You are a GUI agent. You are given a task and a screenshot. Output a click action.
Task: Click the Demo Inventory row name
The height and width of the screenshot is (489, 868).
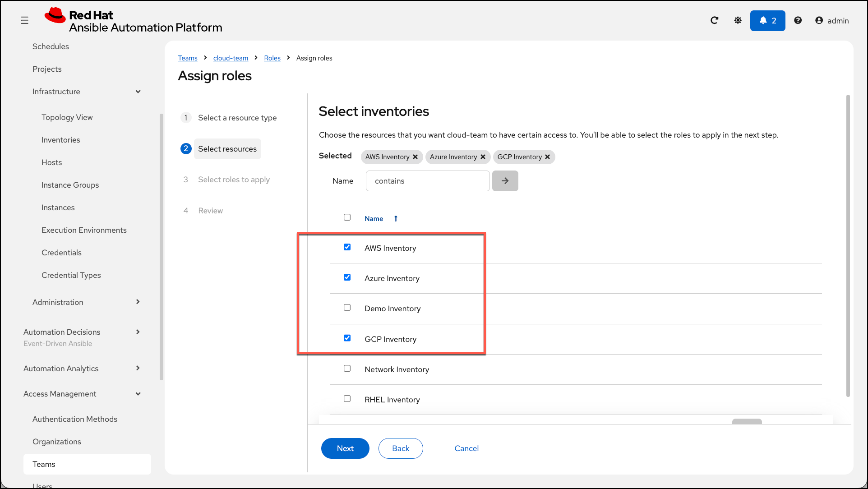(x=392, y=309)
